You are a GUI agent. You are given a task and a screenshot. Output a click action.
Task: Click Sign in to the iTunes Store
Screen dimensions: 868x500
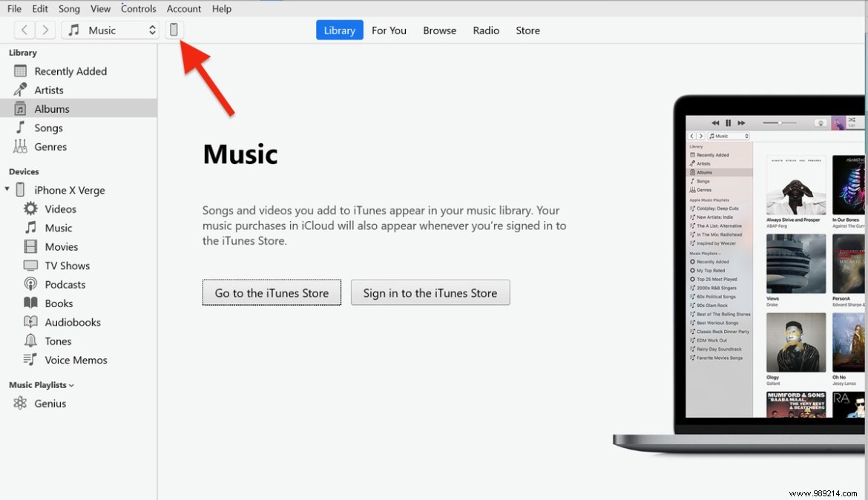pyautogui.click(x=430, y=292)
